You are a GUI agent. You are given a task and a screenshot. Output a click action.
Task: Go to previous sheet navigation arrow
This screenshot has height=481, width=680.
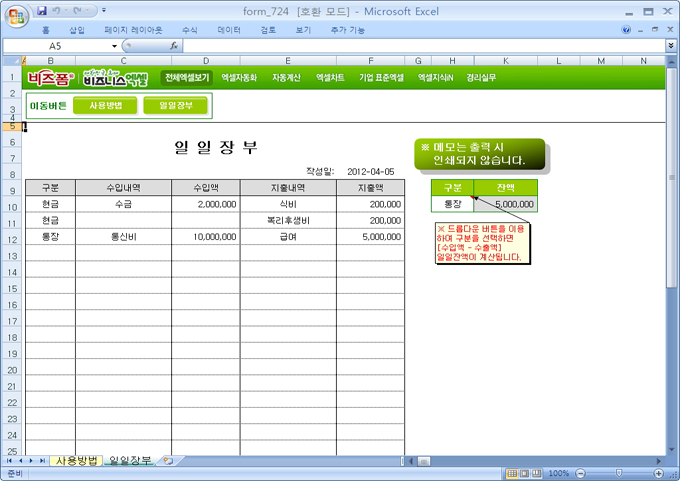(20, 461)
